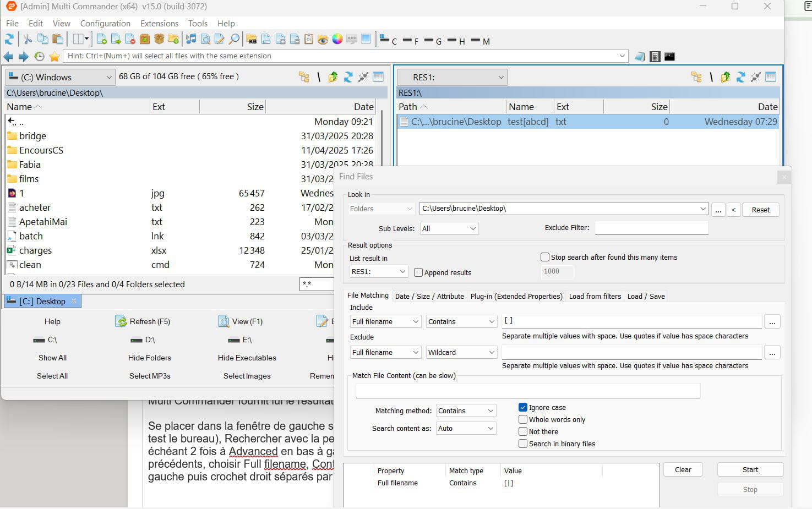The height and width of the screenshot is (509, 812).
Task: Click the forward navigation blue arrow
Action: 23,56
